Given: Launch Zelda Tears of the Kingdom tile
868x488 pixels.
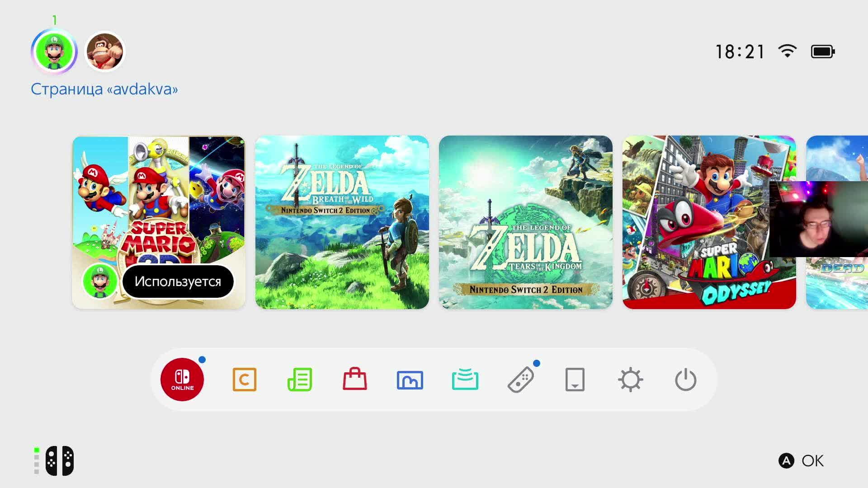Looking at the screenshot, I should (526, 222).
